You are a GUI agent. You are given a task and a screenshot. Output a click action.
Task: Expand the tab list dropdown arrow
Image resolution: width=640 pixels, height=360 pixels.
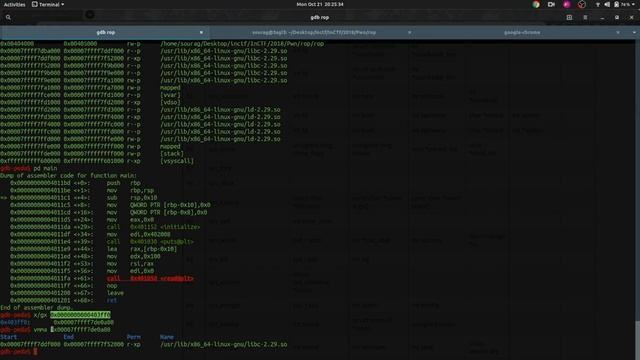(634, 32)
